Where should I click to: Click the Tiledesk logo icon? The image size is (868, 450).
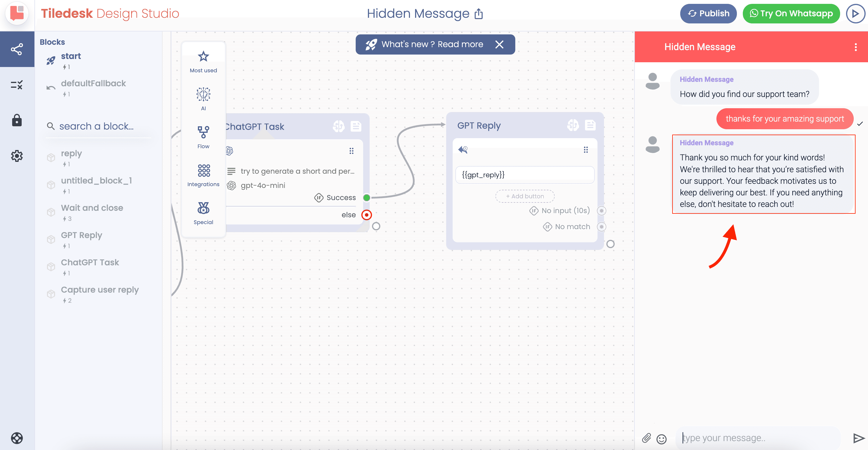point(17,13)
